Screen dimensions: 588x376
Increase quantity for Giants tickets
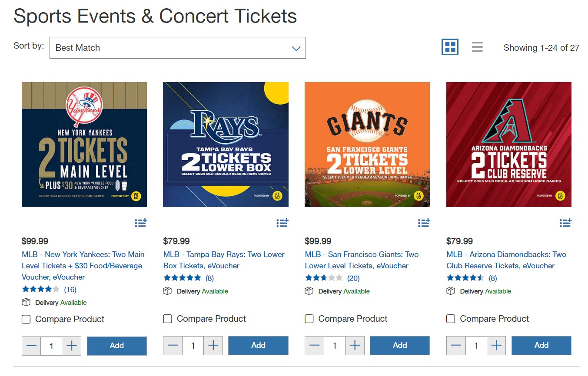(355, 346)
